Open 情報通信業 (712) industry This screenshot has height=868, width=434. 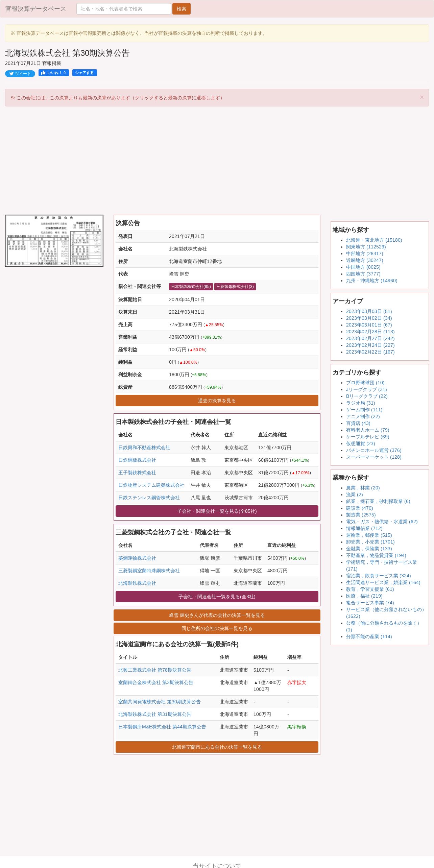click(x=364, y=528)
